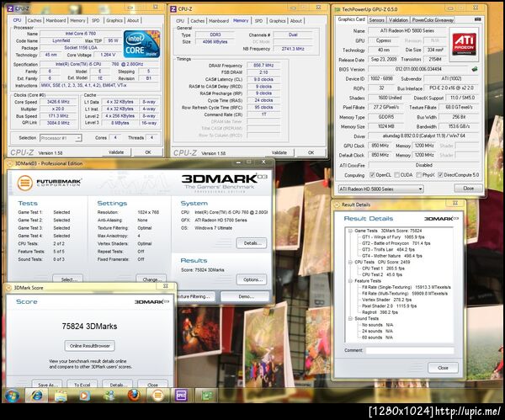Click Save As... in 3DMark Score window
Screen dimensions: 505x420
point(47,385)
